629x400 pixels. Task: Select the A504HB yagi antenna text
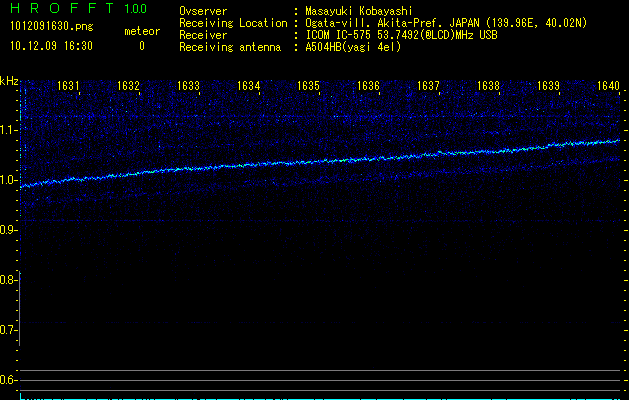(x=354, y=47)
